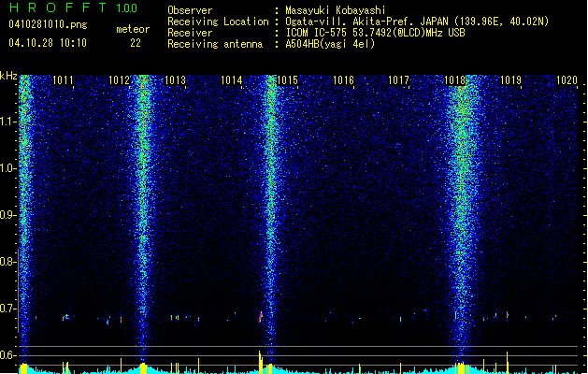The width and height of the screenshot is (588, 374).
Task: Click the 1016 time axis marker
Action: coord(343,80)
